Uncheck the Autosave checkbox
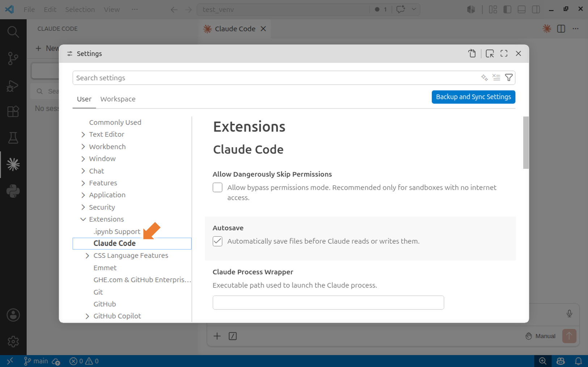The height and width of the screenshot is (367, 588). coord(217,241)
